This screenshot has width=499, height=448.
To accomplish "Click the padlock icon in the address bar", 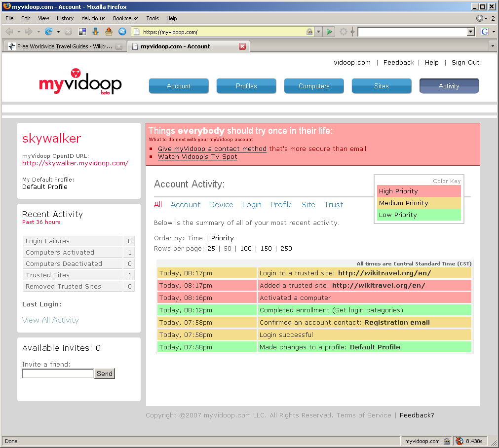I will [x=309, y=32].
